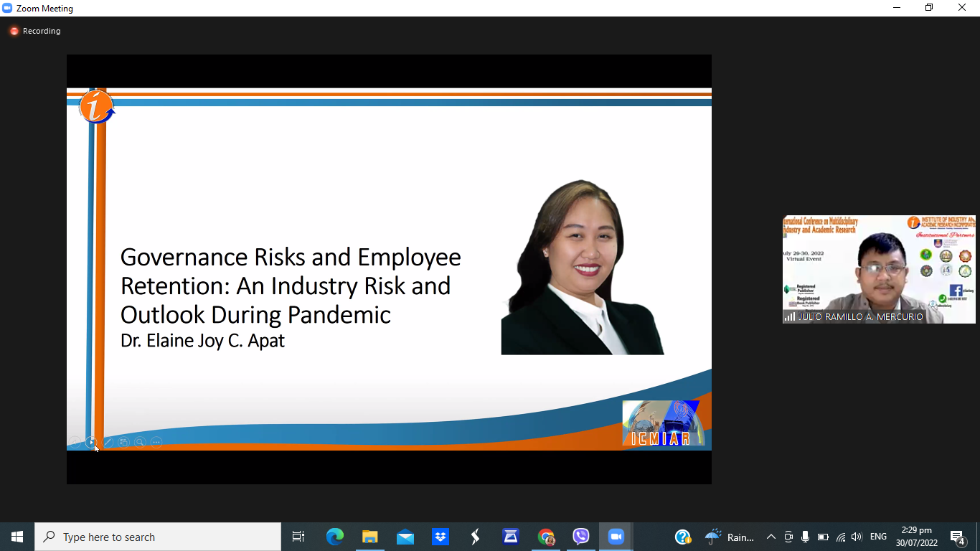This screenshot has width=980, height=551.
Task: Open volume control in system tray
Action: click(x=857, y=537)
